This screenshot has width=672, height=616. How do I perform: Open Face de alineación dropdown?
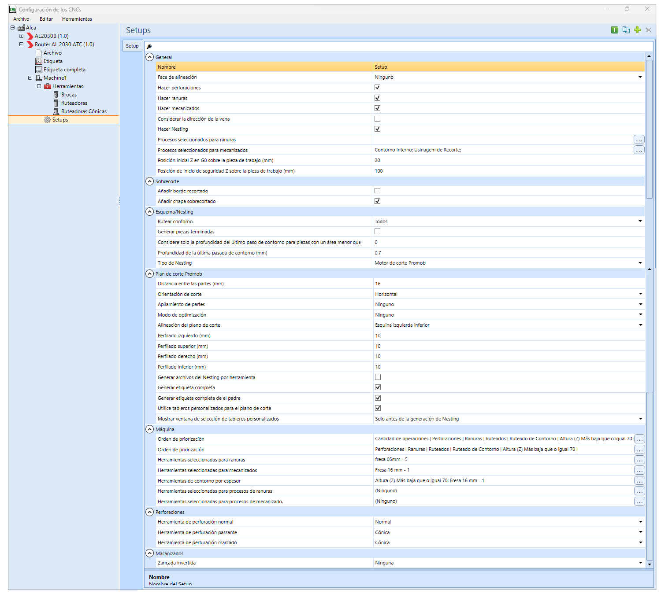pyautogui.click(x=640, y=77)
